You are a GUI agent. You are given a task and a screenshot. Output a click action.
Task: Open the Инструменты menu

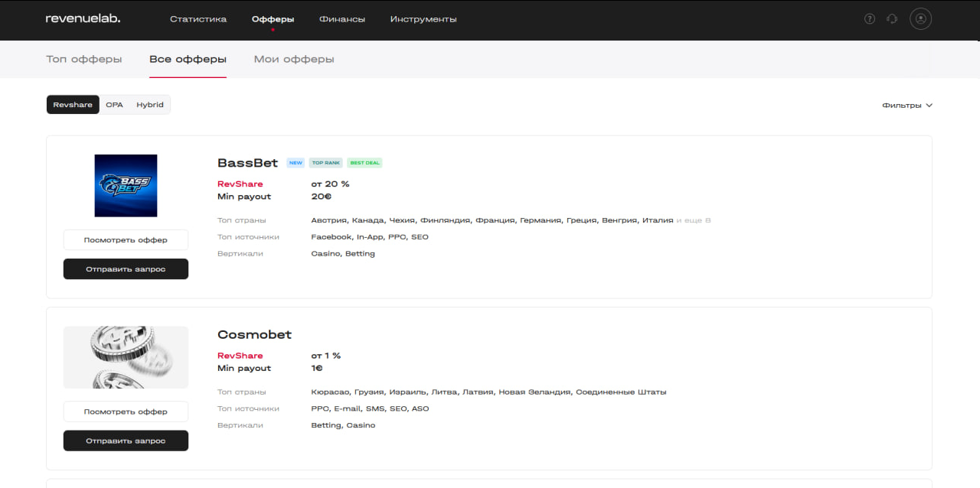423,19
